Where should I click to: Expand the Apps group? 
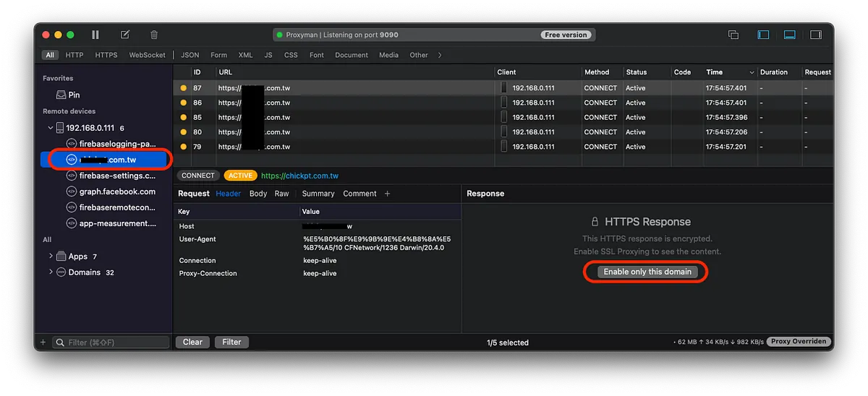coord(51,257)
